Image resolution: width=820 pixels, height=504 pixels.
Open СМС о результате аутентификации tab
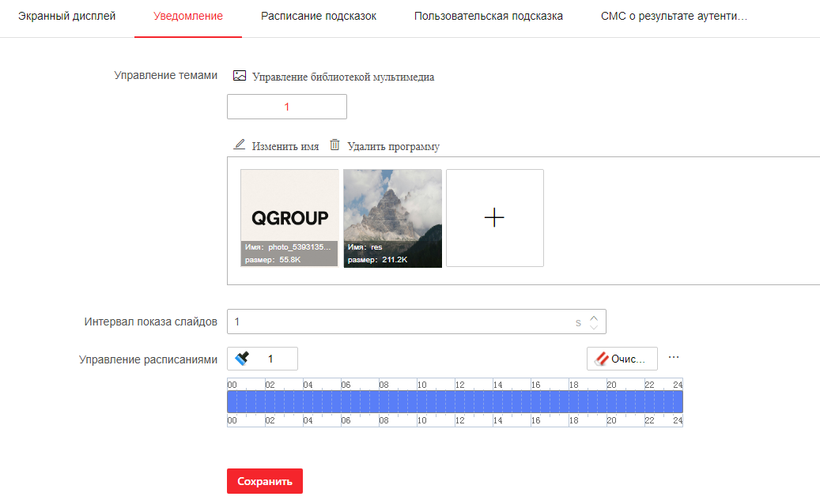point(674,17)
